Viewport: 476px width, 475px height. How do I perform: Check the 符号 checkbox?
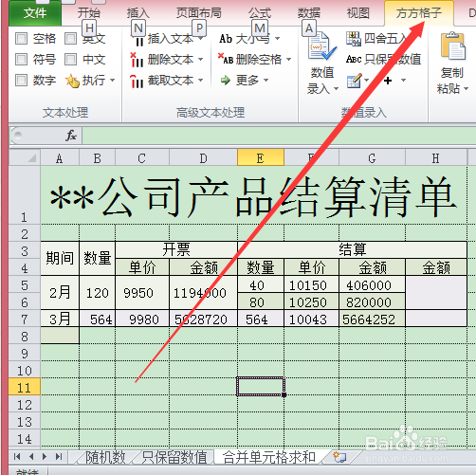tap(22, 59)
